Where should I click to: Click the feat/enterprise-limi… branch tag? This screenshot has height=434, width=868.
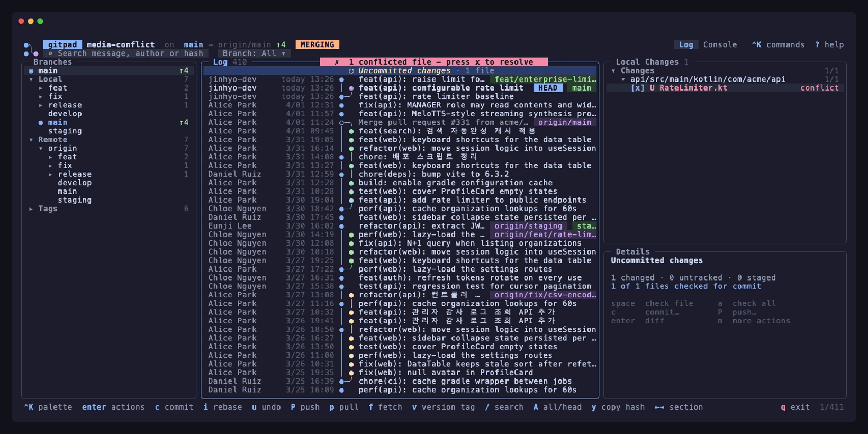pos(543,79)
